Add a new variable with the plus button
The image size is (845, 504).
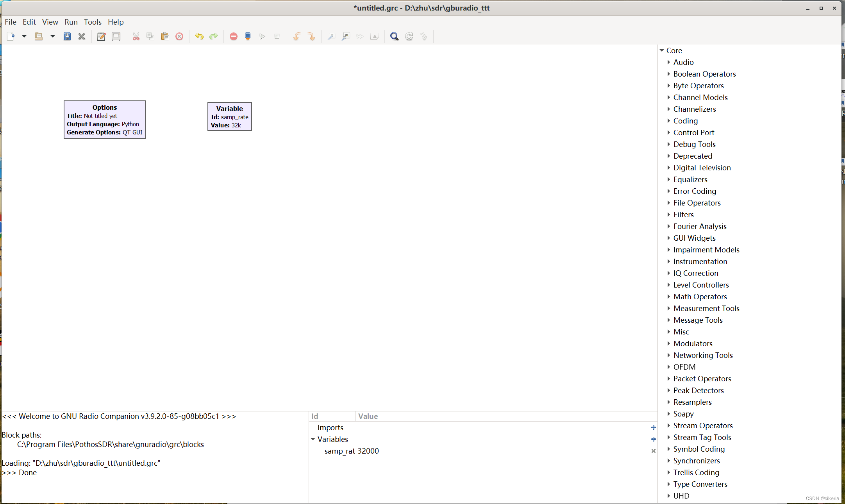[653, 439]
